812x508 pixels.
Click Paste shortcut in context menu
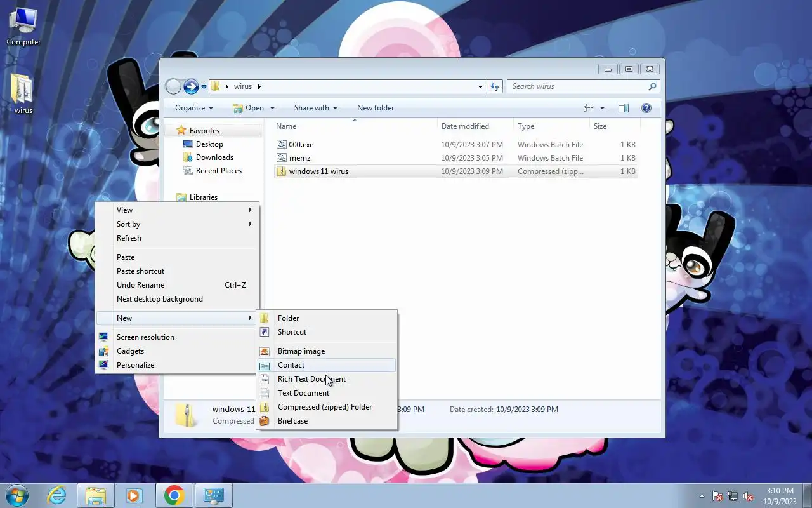click(177, 271)
